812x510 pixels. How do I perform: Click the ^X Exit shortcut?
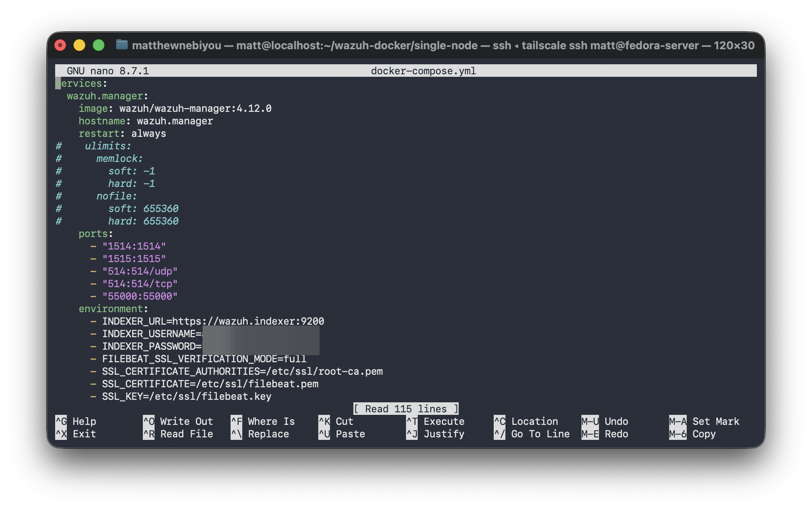tap(76, 434)
